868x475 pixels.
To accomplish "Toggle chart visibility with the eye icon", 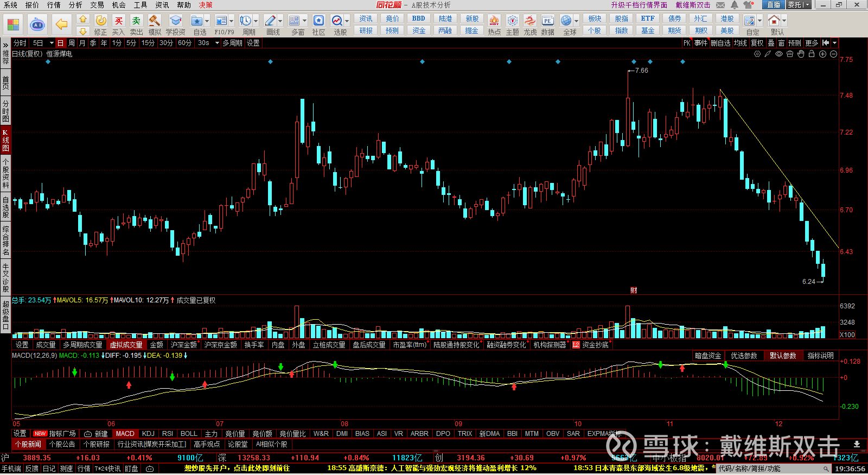I will click(779, 54).
